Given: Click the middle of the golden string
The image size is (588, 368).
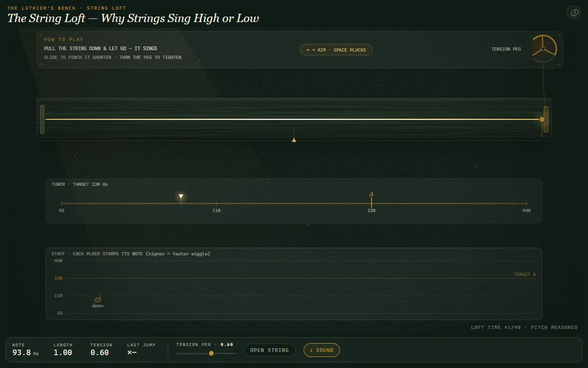Looking at the screenshot, I should 293,119.
